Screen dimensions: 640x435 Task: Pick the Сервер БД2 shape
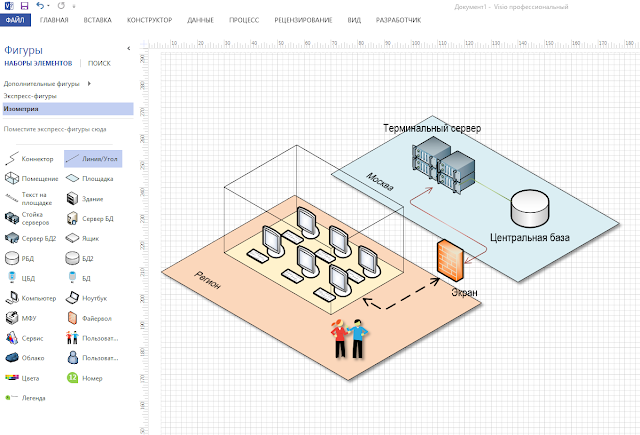pyautogui.click(x=30, y=238)
